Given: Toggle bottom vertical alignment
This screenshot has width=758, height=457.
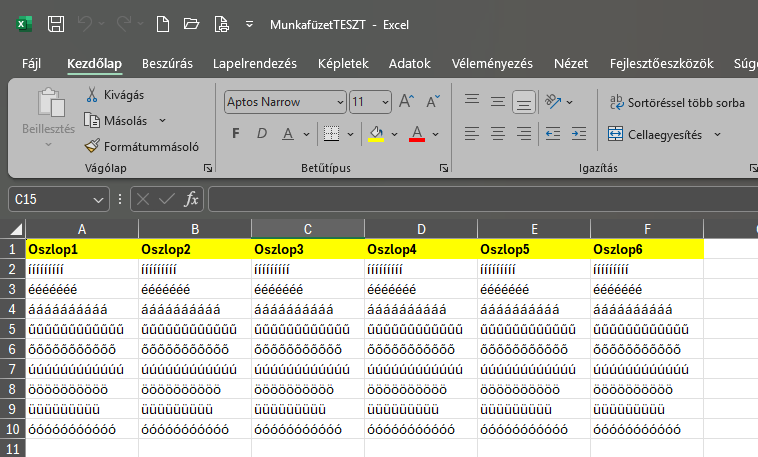Looking at the screenshot, I should (x=524, y=102).
